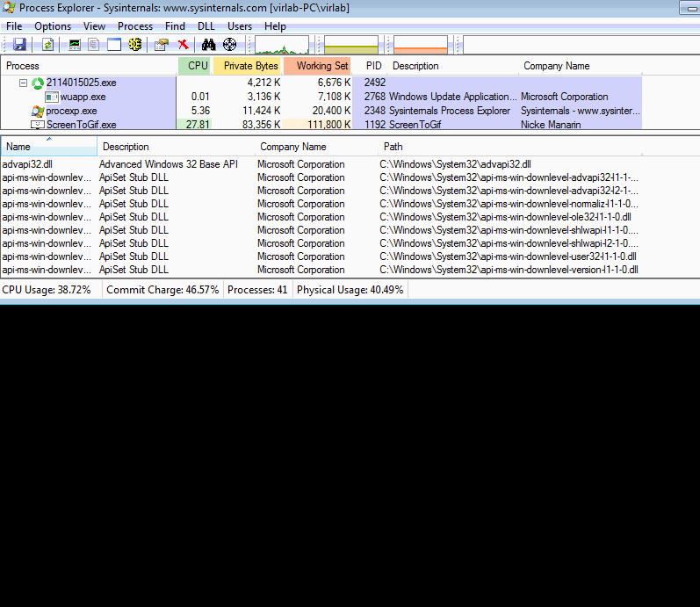Click the orange physical memory graph
This screenshot has width=700, height=607.
coord(421,45)
